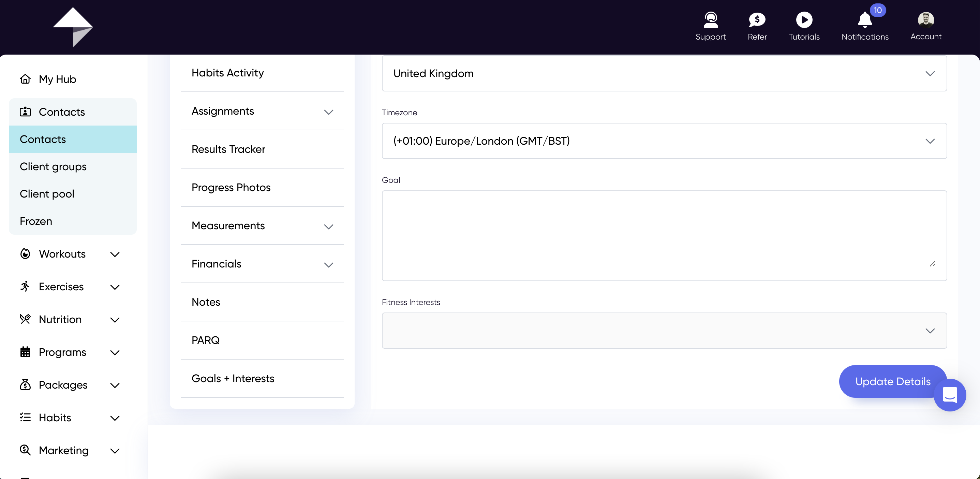
Task: Expand the Nutrition sidebar chevron
Action: pos(115,320)
